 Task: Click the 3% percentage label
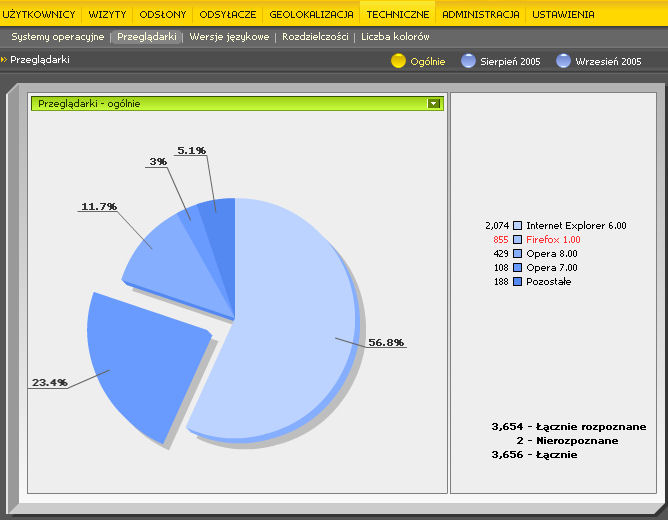pyautogui.click(x=158, y=161)
